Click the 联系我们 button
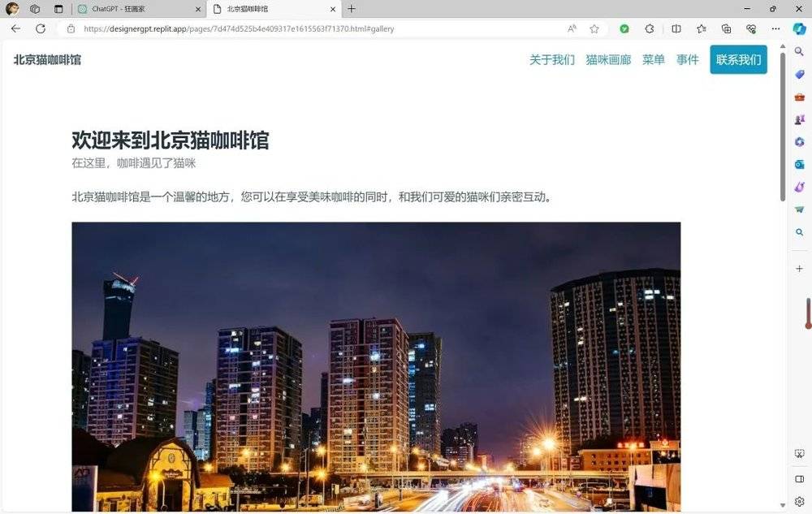This screenshot has width=812, height=514. point(738,59)
